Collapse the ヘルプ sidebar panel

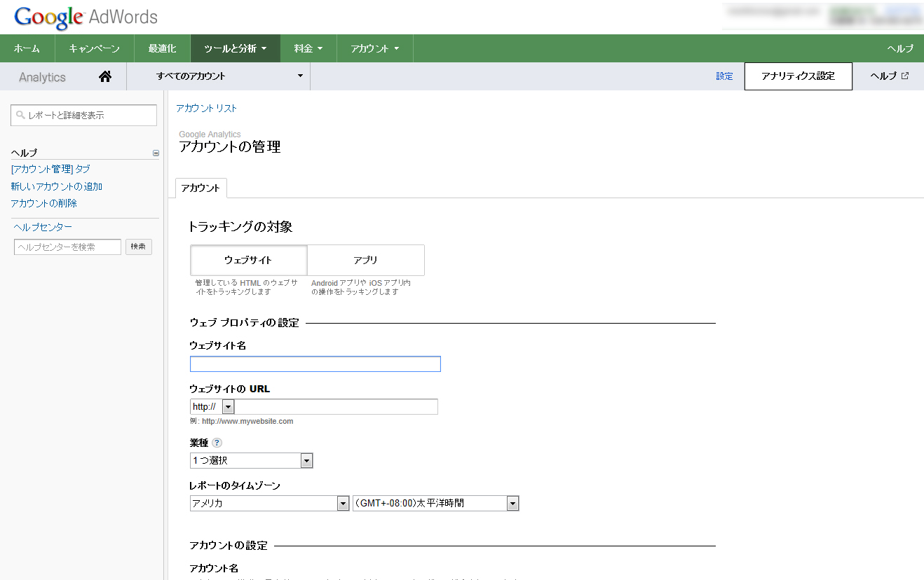point(156,153)
